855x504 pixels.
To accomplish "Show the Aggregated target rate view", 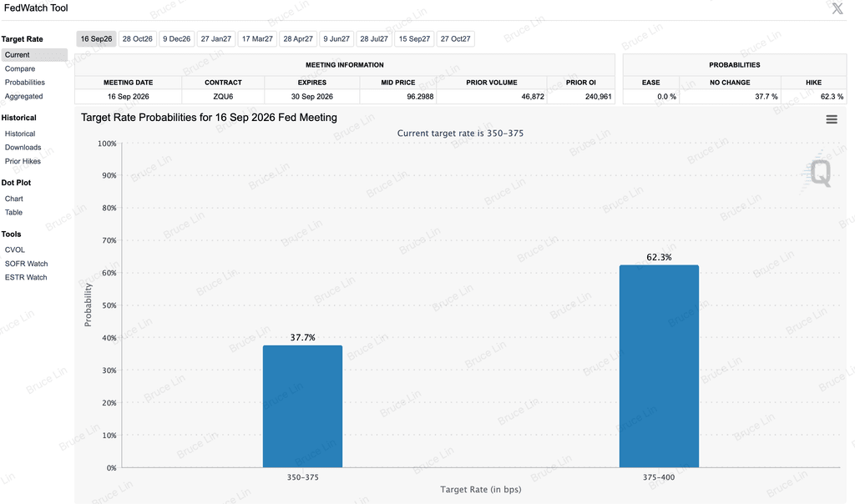I will [x=24, y=97].
